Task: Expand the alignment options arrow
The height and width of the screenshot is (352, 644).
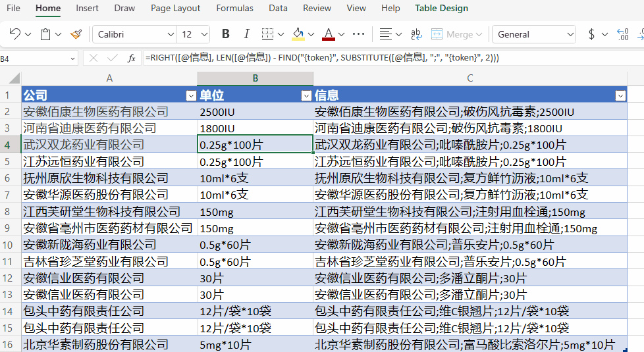Action: [x=399, y=34]
